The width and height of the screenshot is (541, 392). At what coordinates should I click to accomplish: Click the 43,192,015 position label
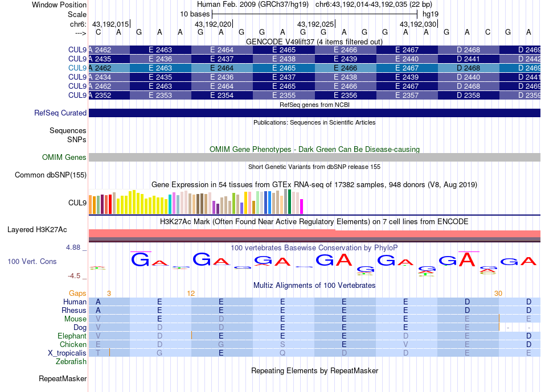[x=110, y=24]
